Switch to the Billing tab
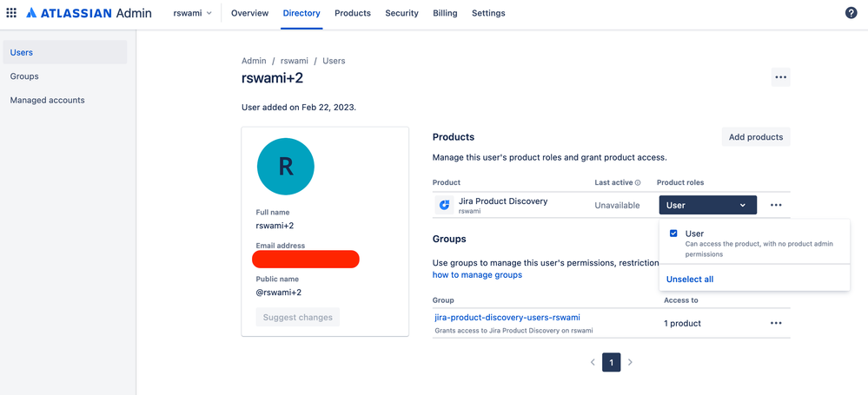The width and height of the screenshot is (868, 395). click(445, 13)
